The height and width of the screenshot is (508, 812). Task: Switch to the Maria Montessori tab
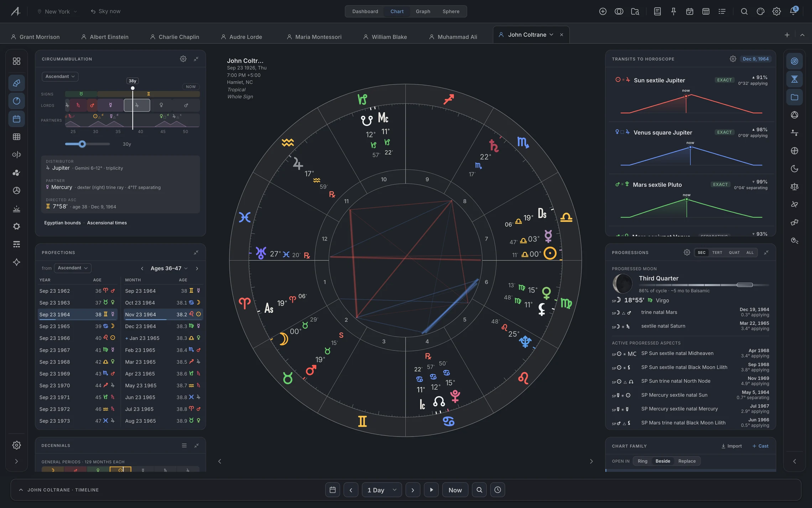pyautogui.click(x=314, y=37)
